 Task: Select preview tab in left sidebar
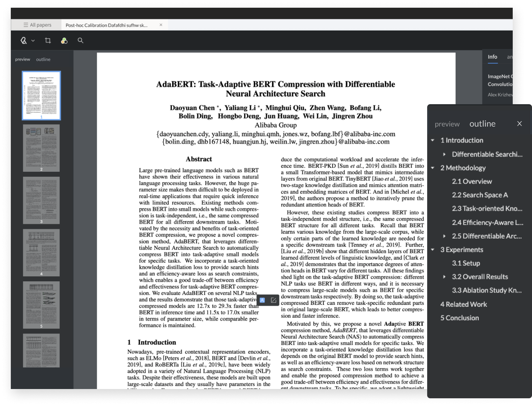23,59
